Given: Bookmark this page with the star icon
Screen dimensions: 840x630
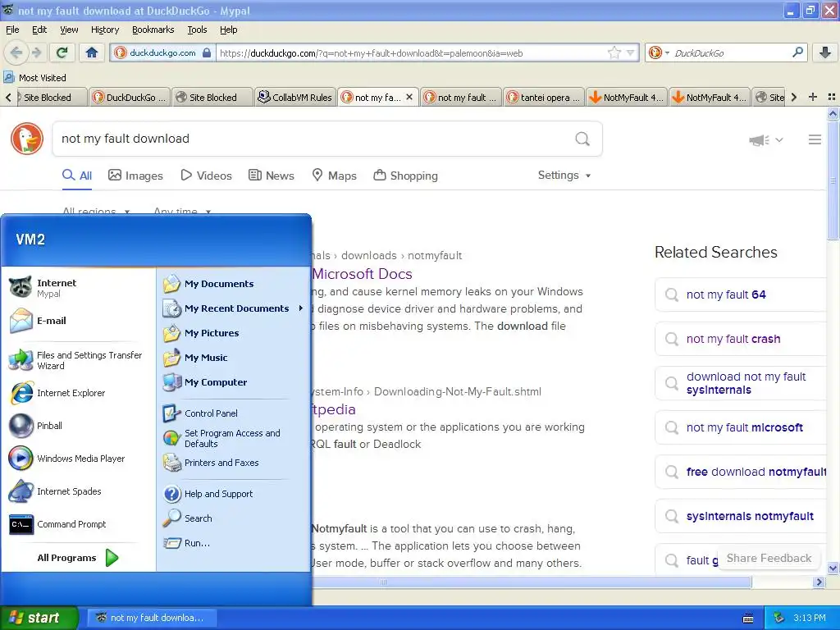Looking at the screenshot, I should [614, 52].
